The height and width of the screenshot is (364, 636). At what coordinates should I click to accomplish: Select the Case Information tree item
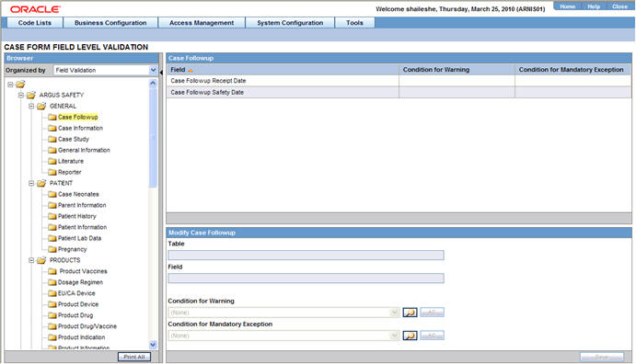coord(80,128)
